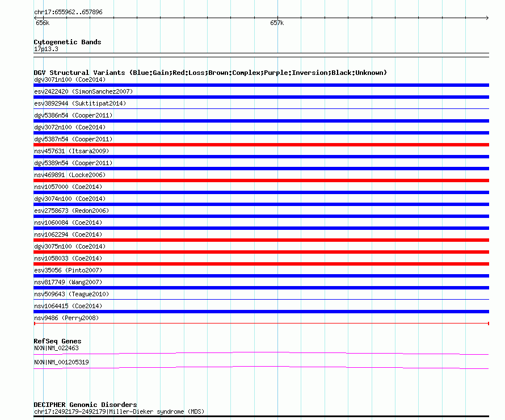Select variant label dgv3071n100 (Coe2014)
Screen dimensions: 505x420
pos(70,79)
